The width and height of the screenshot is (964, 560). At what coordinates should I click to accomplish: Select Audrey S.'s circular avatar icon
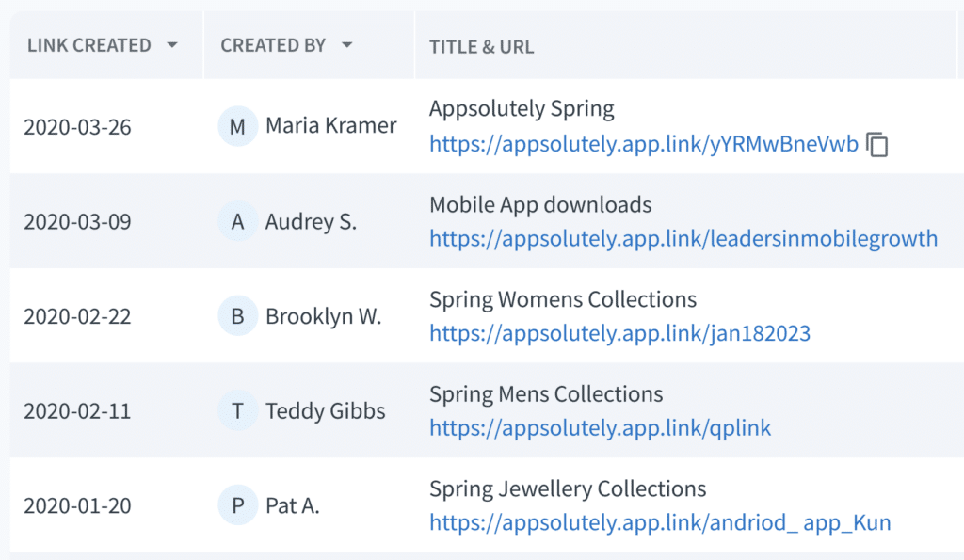[236, 221]
